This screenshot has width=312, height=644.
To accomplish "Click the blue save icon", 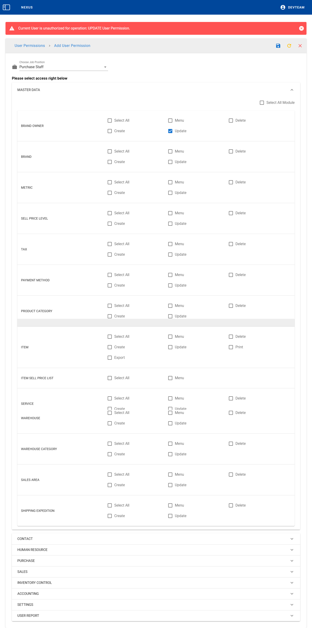I will click(278, 46).
